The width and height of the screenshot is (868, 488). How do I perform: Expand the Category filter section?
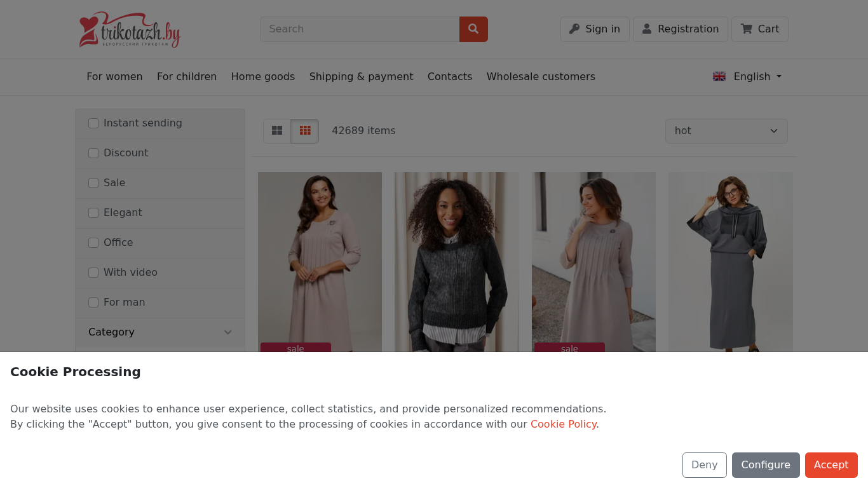[x=160, y=332]
